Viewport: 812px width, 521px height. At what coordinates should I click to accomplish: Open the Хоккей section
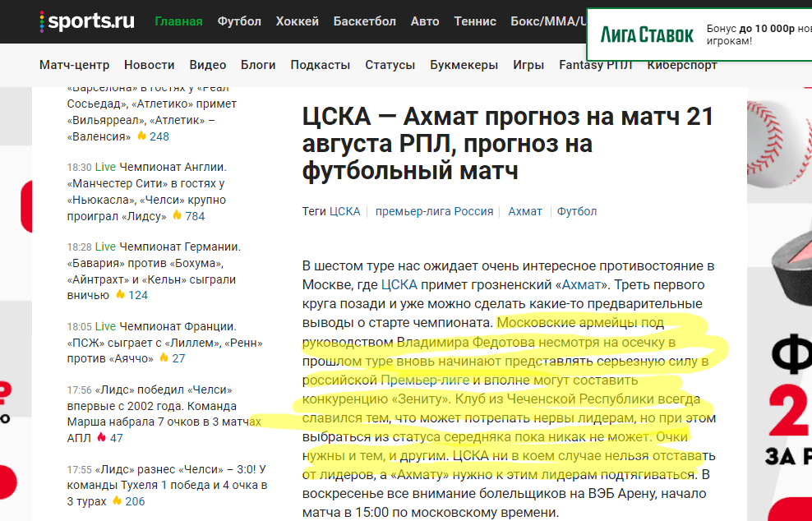coord(298,21)
